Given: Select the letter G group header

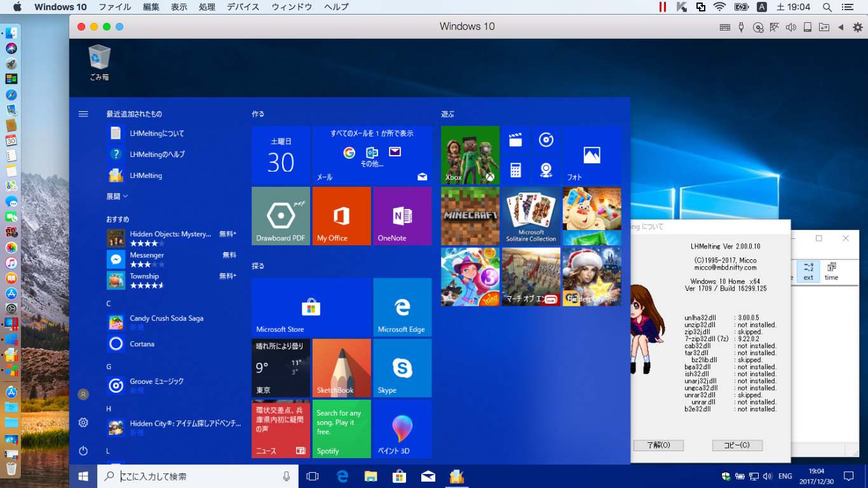Looking at the screenshot, I should point(109,367).
